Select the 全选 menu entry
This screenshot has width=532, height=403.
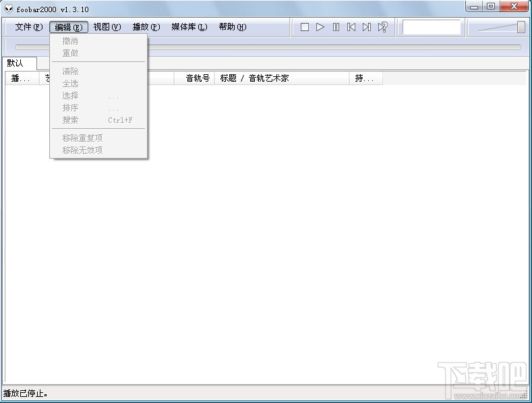pyautogui.click(x=98, y=84)
